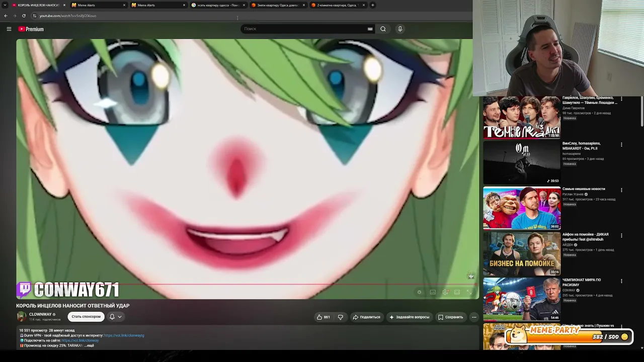The width and height of the screenshot is (644, 362).
Task: Enter fullscreen in the video player
Action: coord(469,292)
